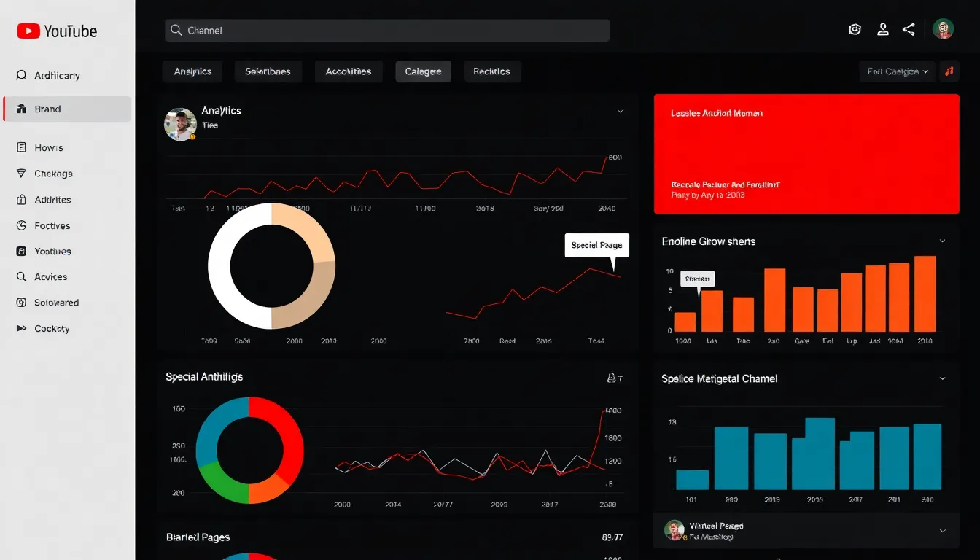Viewport: 980px width, 560px height.
Task: Switch to the Analytics tab
Action: click(x=192, y=71)
